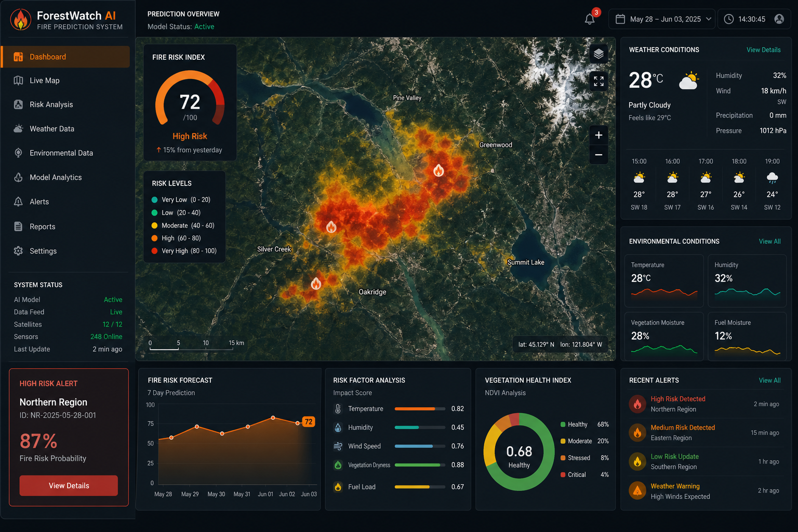Click the Fire Risk Index gauge

[190, 99]
